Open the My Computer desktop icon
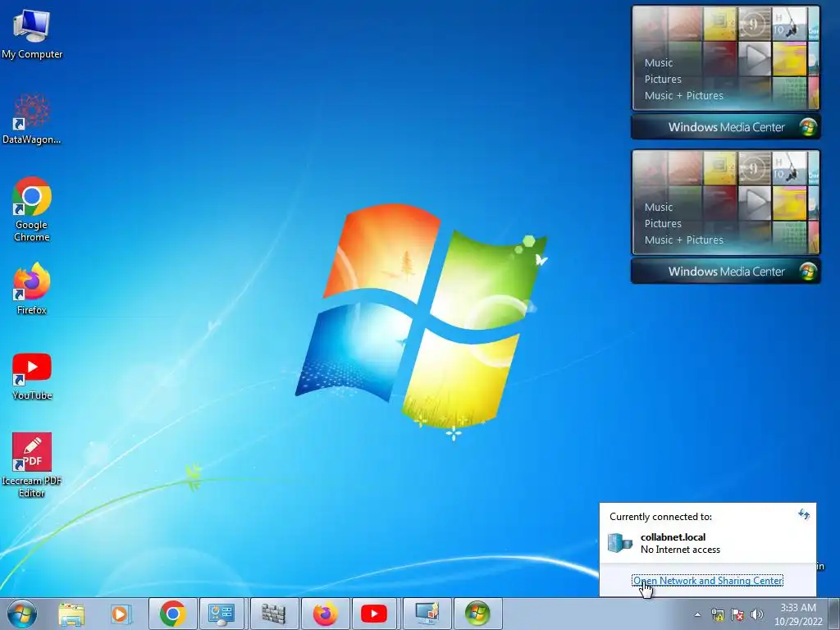Viewport: 840px width, 630px height. click(x=32, y=34)
